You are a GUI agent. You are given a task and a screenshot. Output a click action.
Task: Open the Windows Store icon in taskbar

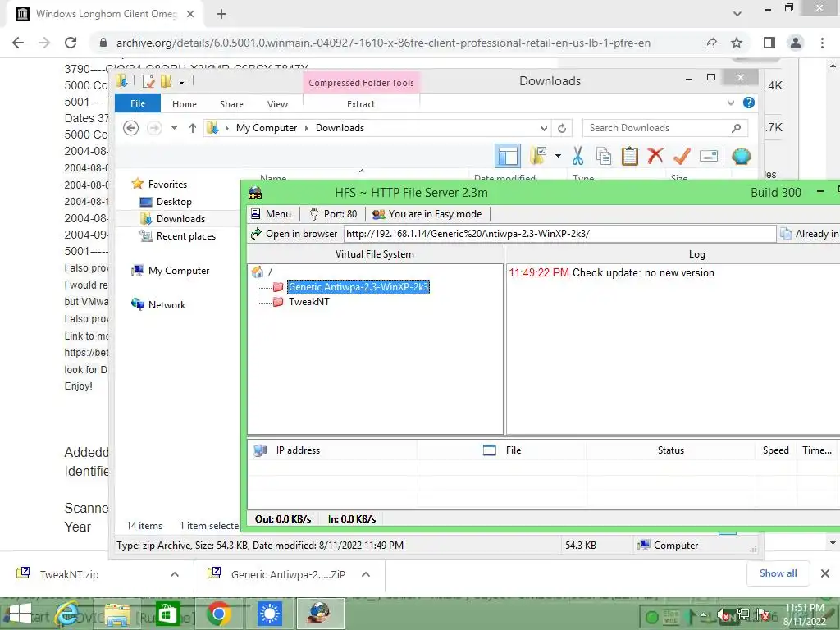click(167, 614)
